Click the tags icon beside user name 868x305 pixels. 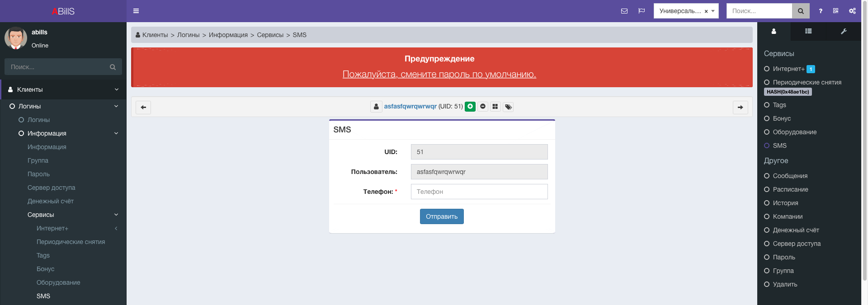click(x=508, y=107)
